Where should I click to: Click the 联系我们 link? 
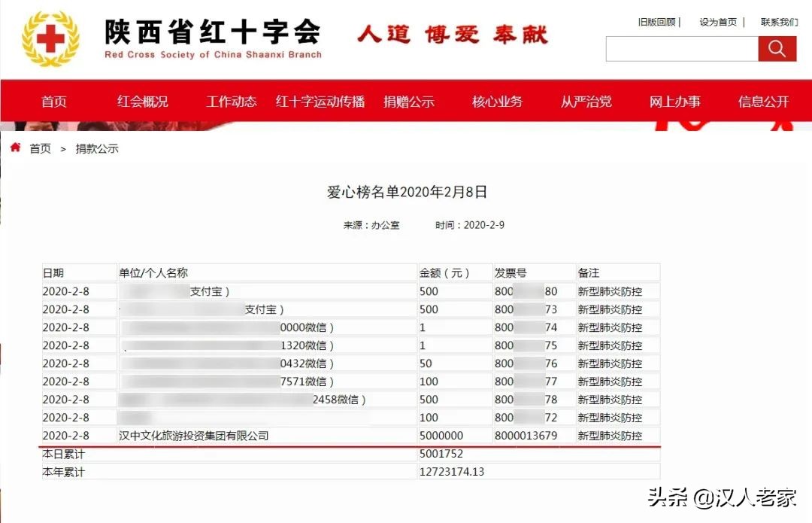tap(779, 22)
